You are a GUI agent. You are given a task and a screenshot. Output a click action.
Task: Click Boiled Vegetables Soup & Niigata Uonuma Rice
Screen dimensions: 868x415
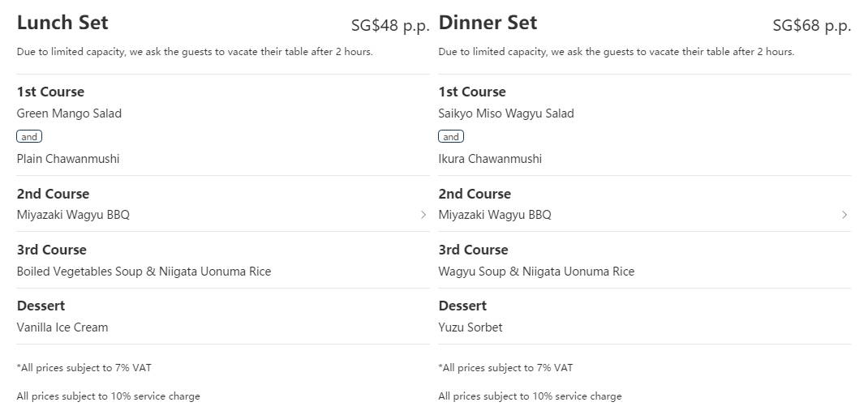[x=144, y=272]
